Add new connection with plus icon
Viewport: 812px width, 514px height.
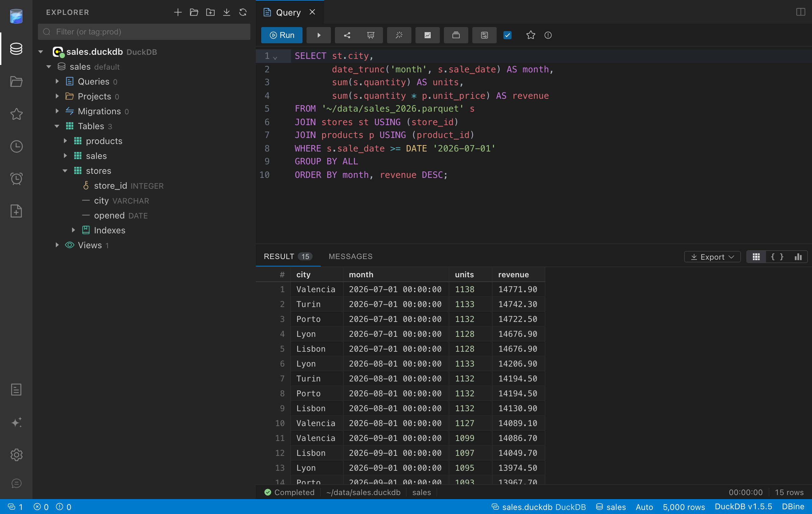(178, 13)
